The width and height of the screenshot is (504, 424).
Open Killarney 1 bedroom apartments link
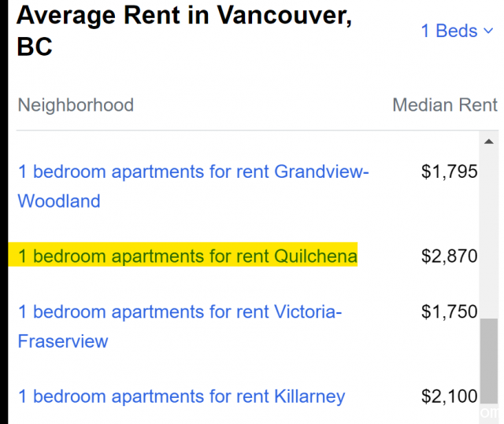(182, 396)
